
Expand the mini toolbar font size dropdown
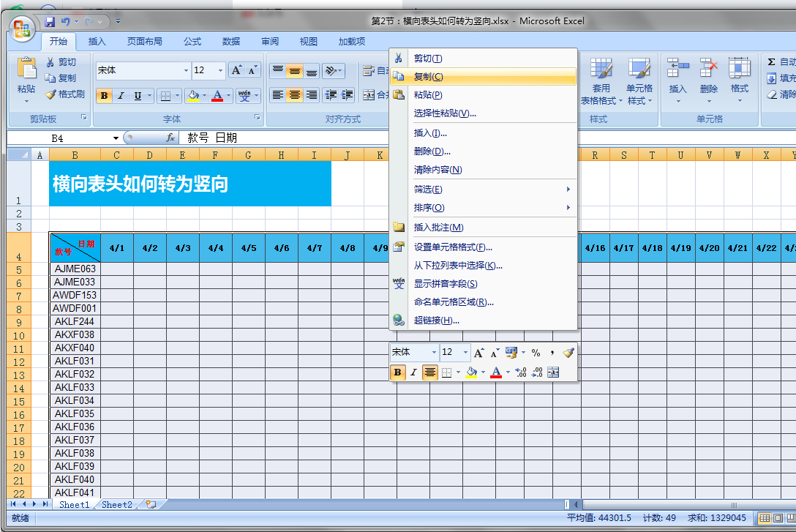(465, 353)
